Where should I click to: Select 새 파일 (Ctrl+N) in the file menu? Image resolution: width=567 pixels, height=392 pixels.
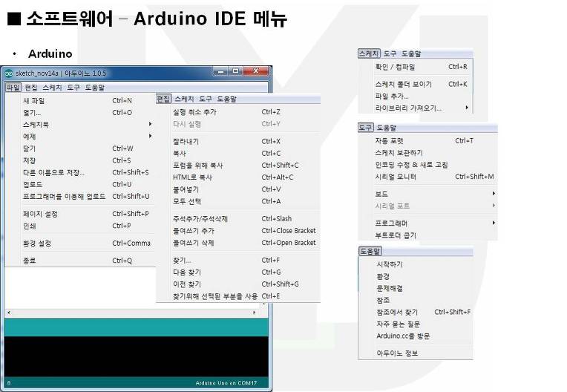coord(80,101)
